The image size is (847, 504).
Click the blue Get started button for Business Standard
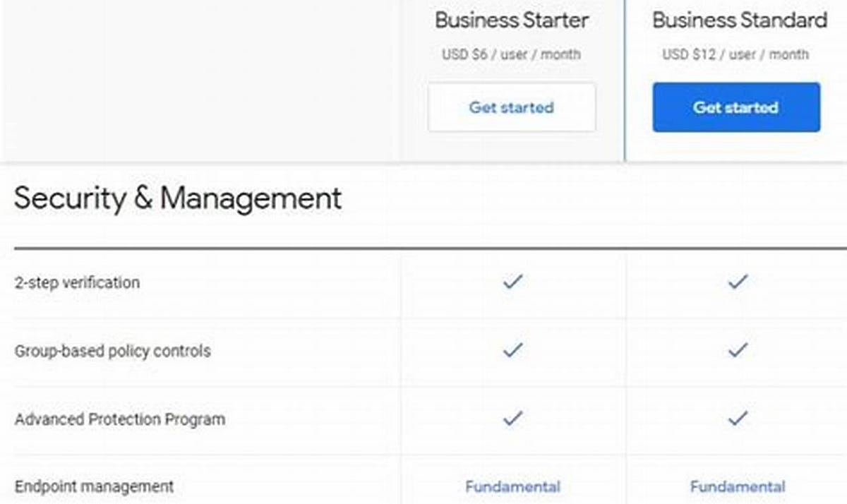tap(737, 107)
